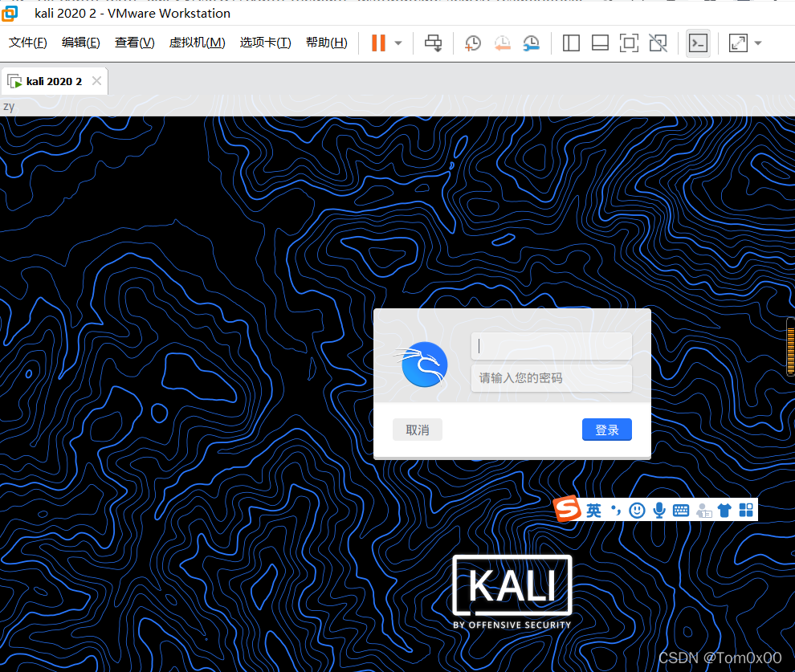Toggle the library sidebar view

pos(571,43)
